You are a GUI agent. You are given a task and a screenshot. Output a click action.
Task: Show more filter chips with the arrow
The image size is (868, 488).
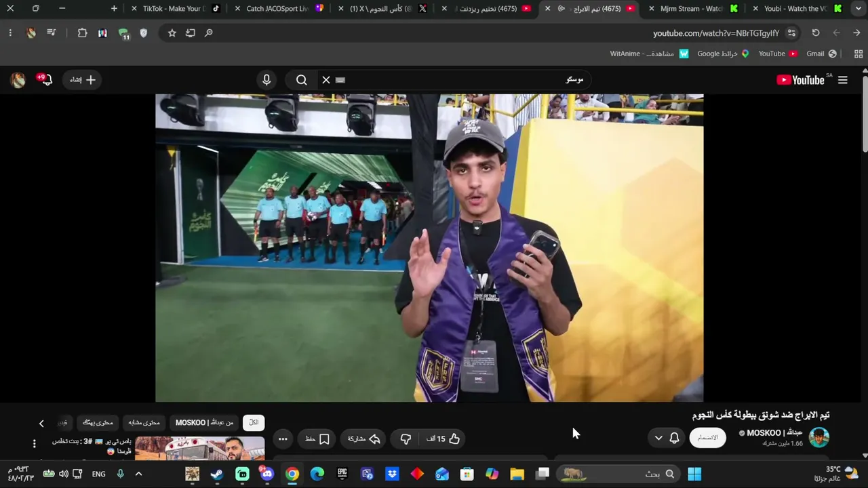(x=41, y=423)
